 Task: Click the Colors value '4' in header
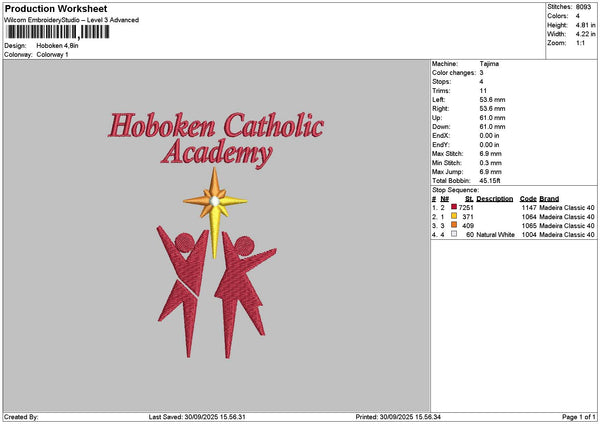tap(577, 16)
